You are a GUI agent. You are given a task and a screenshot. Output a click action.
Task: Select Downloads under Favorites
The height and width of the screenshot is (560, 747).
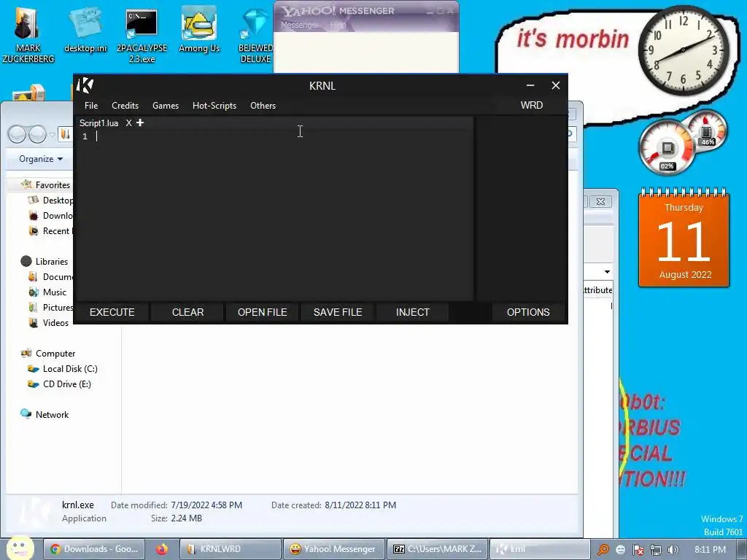pos(50,216)
